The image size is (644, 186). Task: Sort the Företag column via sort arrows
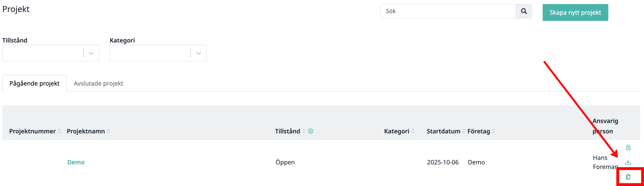point(493,131)
